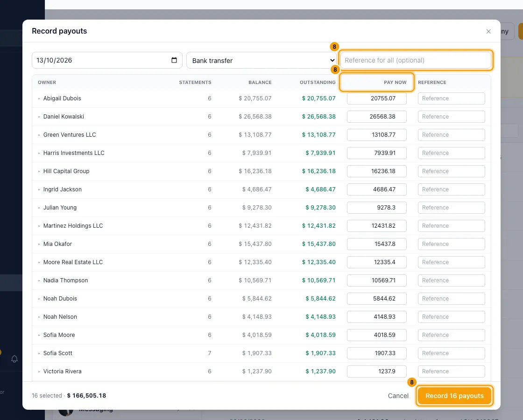Click the Reference field for Harris Investments LLC
523x420 pixels.
point(451,153)
